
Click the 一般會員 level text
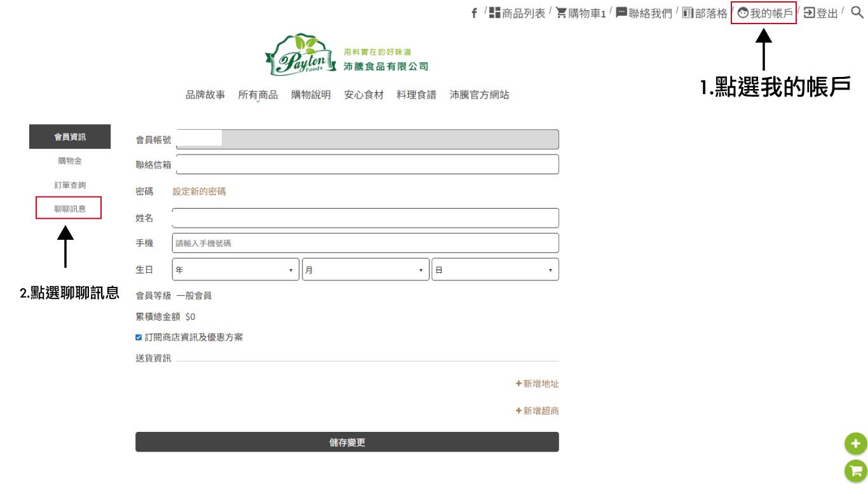[x=194, y=296]
